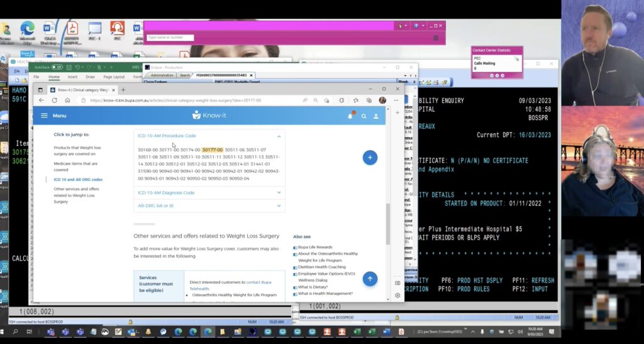Open the Insert tab in Excel ribbon
The width and height of the screenshot is (644, 344).
[x=72, y=77]
